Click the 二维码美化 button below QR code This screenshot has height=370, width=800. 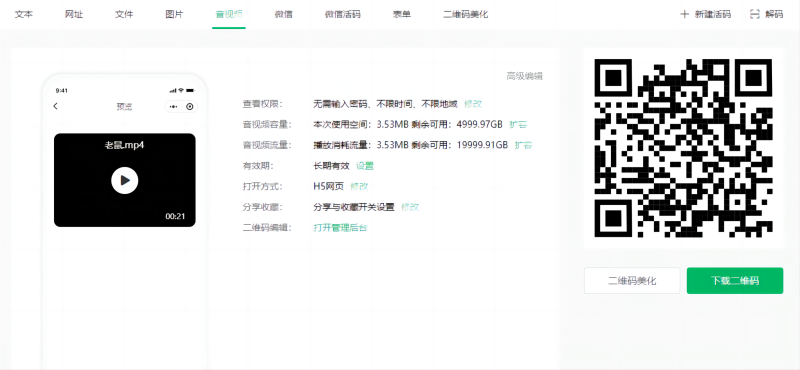coord(632,281)
